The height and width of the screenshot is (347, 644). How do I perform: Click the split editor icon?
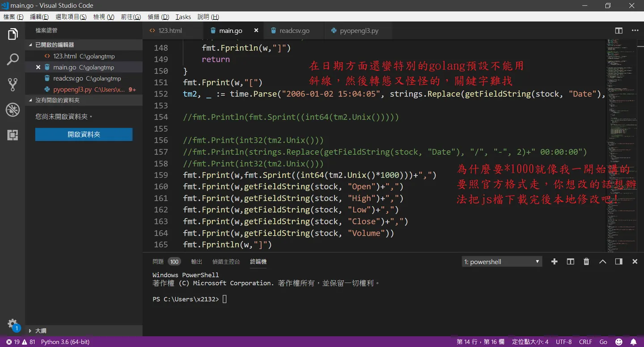point(619,30)
